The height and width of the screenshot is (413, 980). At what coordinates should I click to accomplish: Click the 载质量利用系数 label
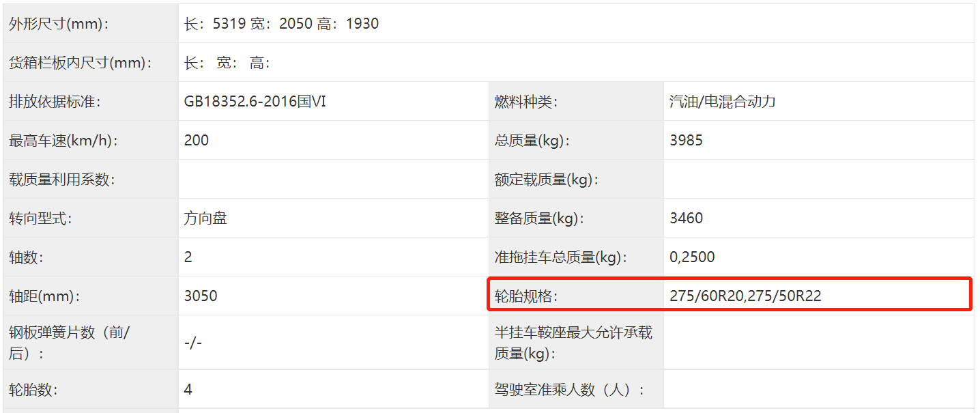pos(61,180)
